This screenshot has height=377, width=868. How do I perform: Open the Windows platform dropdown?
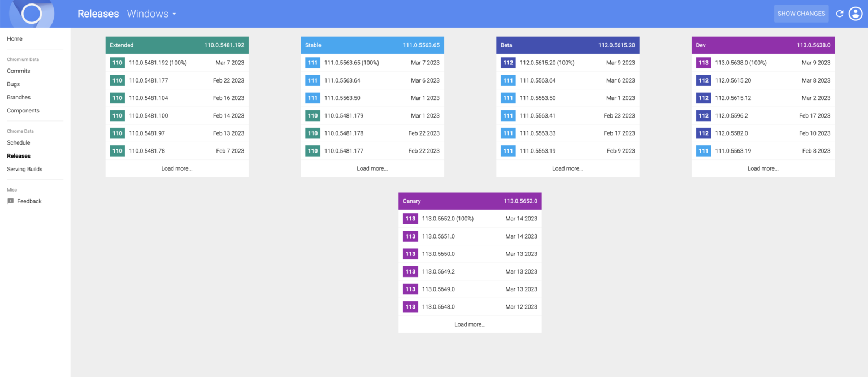[x=151, y=14]
